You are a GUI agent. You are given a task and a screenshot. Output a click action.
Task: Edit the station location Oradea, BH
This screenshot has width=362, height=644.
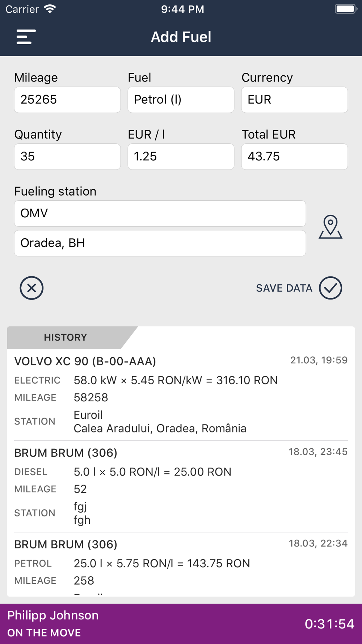click(160, 243)
